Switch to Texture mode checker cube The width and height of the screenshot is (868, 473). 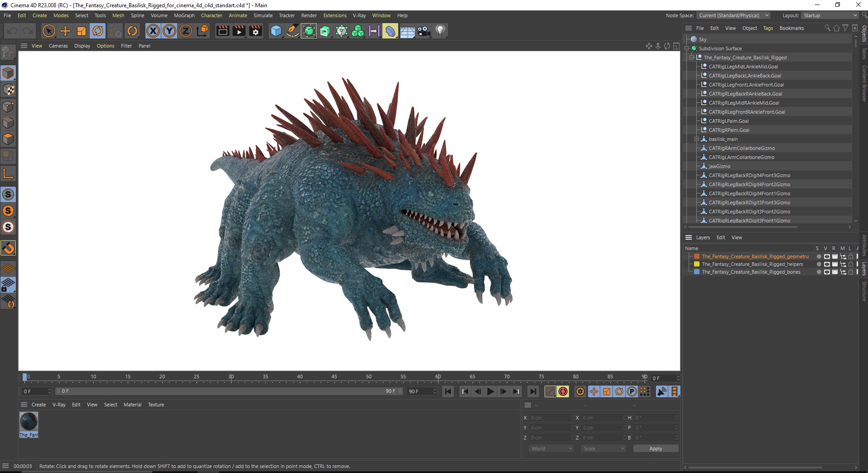(8, 90)
